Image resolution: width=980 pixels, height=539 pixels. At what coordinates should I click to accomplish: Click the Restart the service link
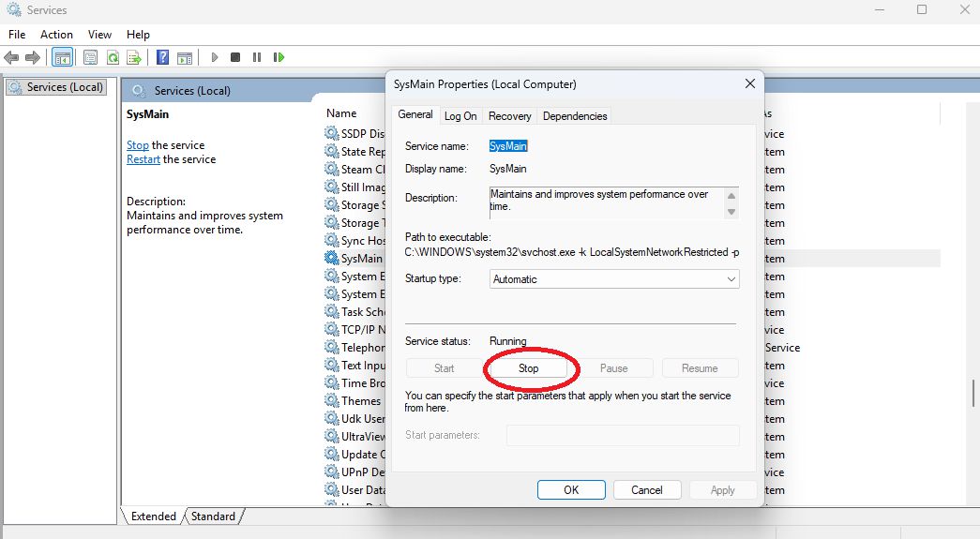pyautogui.click(x=143, y=159)
